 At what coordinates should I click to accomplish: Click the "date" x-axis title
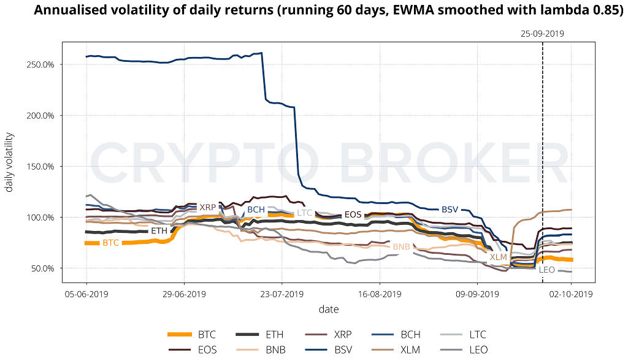tap(329, 309)
